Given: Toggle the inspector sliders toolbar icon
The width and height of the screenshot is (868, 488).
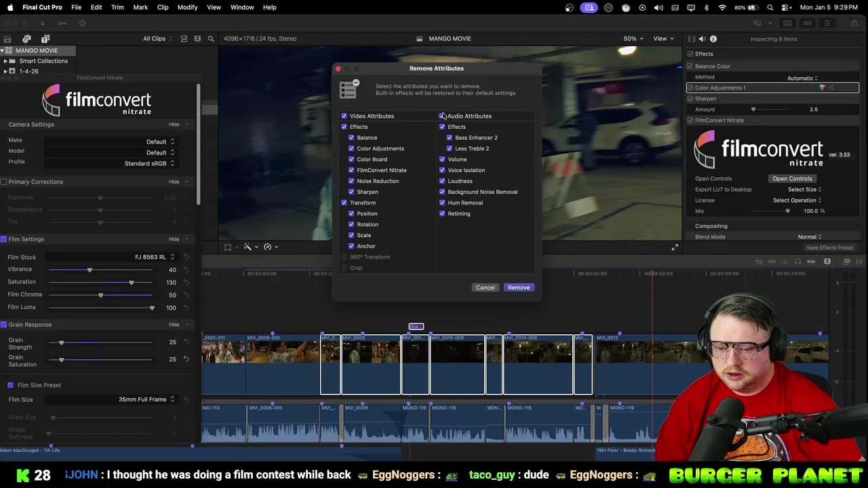Looking at the screenshot, I should pyautogui.click(x=827, y=23).
